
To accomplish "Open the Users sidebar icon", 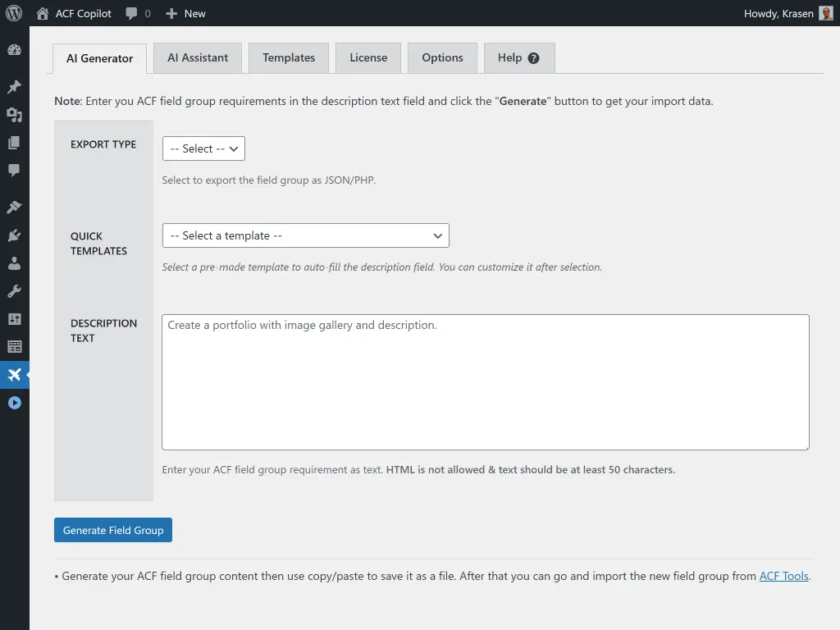I will [x=14, y=263].
